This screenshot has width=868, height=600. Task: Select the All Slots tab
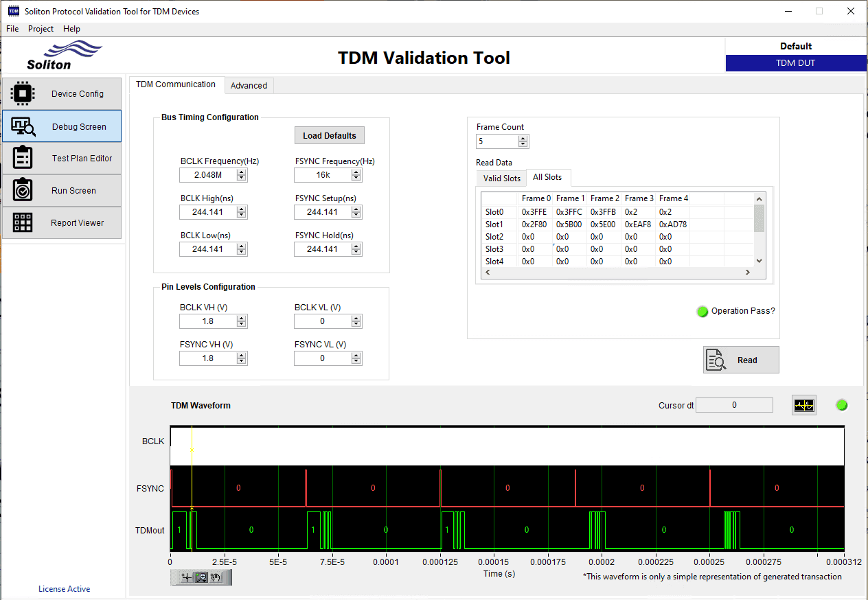(547, 177)
